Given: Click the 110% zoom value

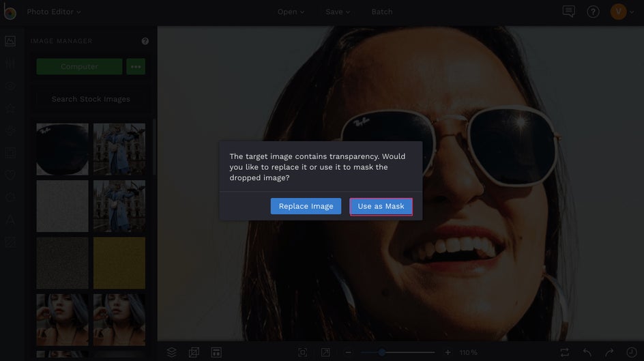Looking at the screenshot, I should [x=468, y=352].
